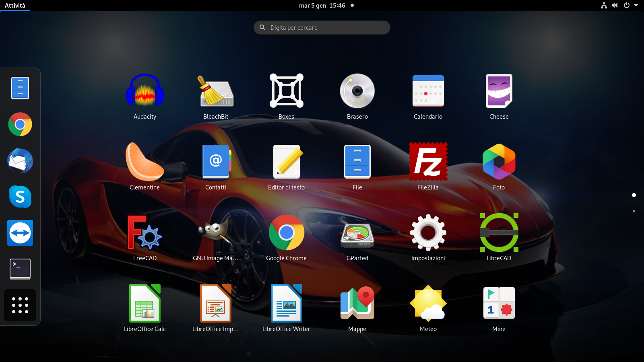This screenshot has height=362, width=644.
Task: Launch LibreCAD
Action: pos(499,238)
